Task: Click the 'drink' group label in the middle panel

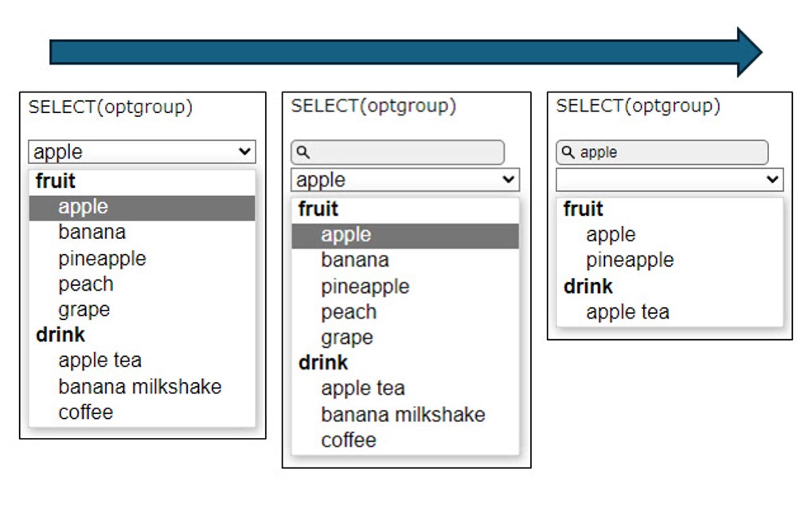Action: point(323,362)
